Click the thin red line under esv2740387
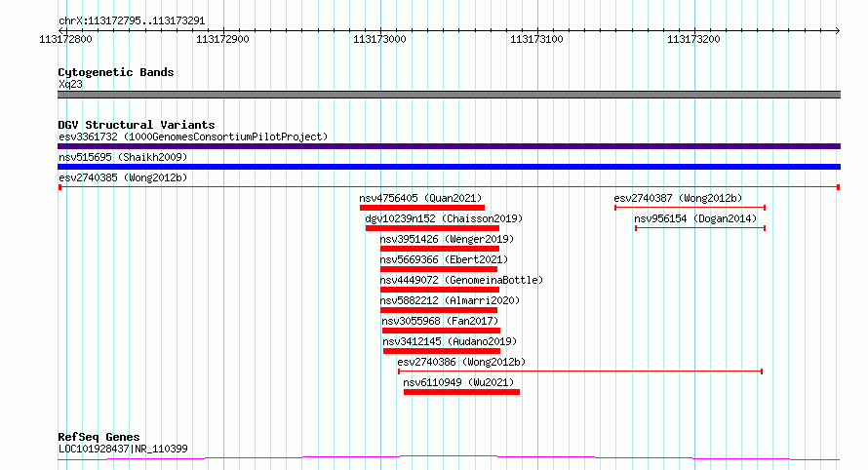The height and width of the screenshot is (470, 868). 690,208
